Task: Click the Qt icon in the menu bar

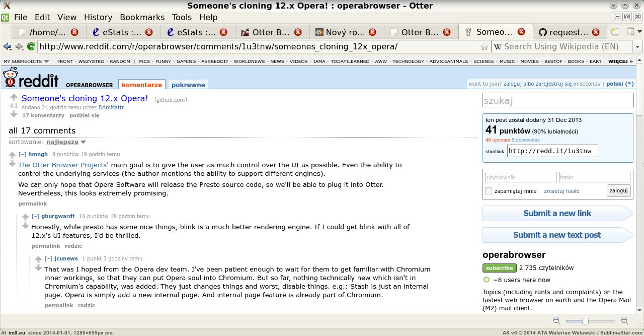Action: [5, 18]
